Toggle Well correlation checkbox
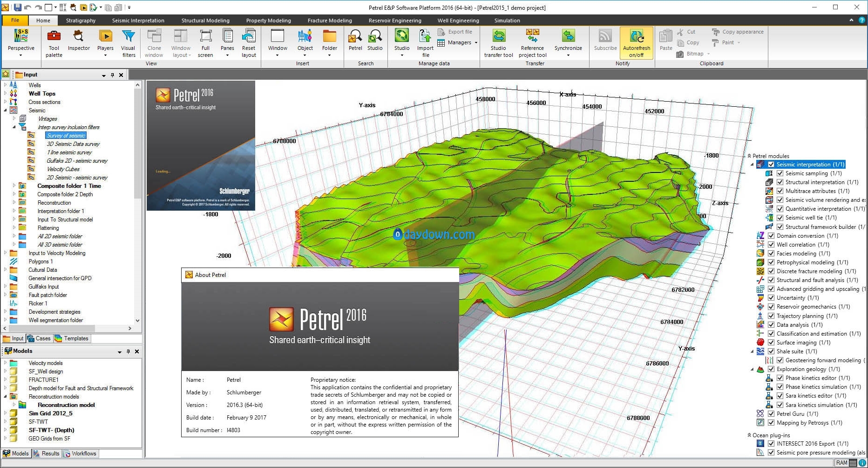The width and height of the screenshot is (868, 468). (x=771, y=245)
